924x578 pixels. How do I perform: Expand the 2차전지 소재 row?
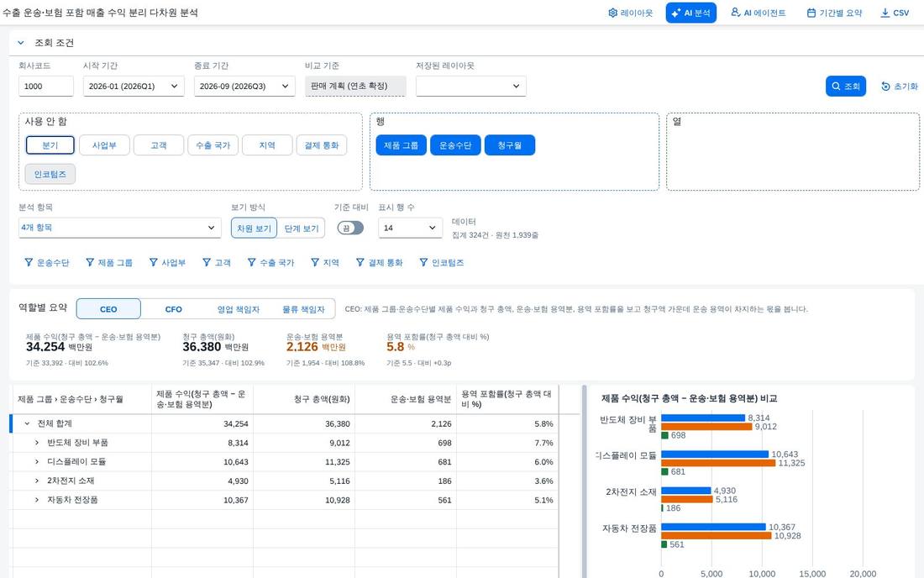click(x=36, y=481)
